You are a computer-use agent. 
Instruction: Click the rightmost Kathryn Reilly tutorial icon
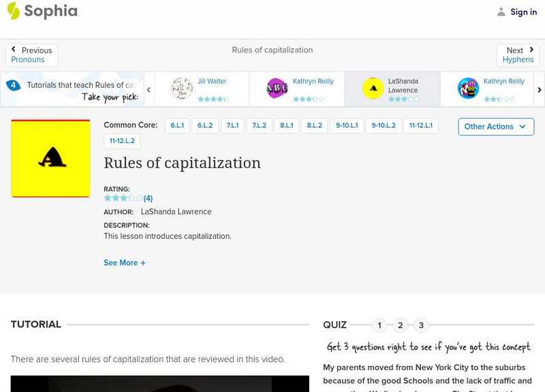[467, 86]
